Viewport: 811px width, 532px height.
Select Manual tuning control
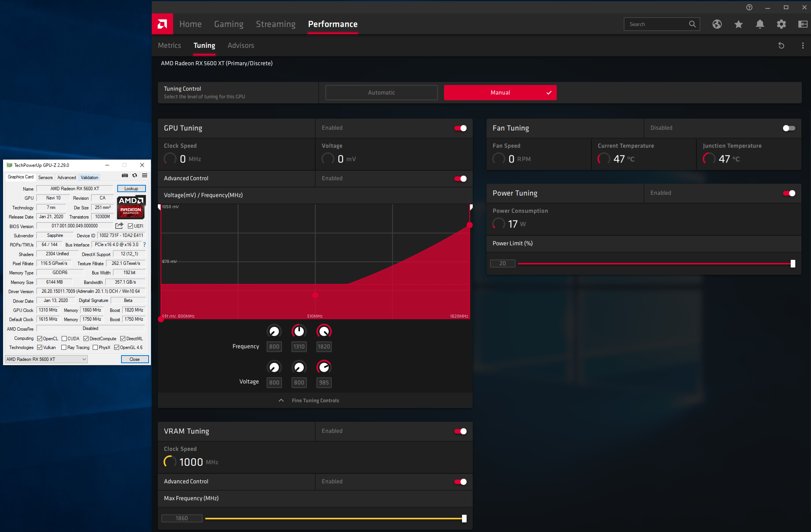coord(500,93)
